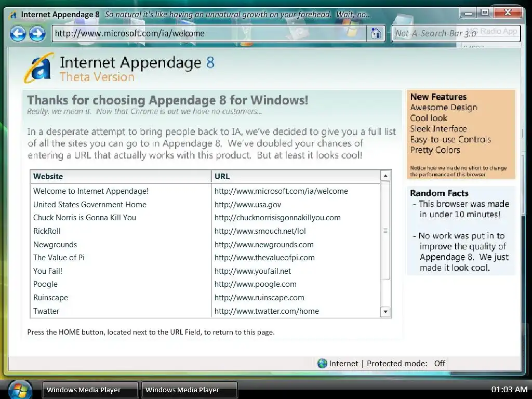Image resolution: width=532 pixels, height=399 pixels.
Task: Click URL http://www.microsoft.com/ia/welcome in the table
Action: pos(281,191)
